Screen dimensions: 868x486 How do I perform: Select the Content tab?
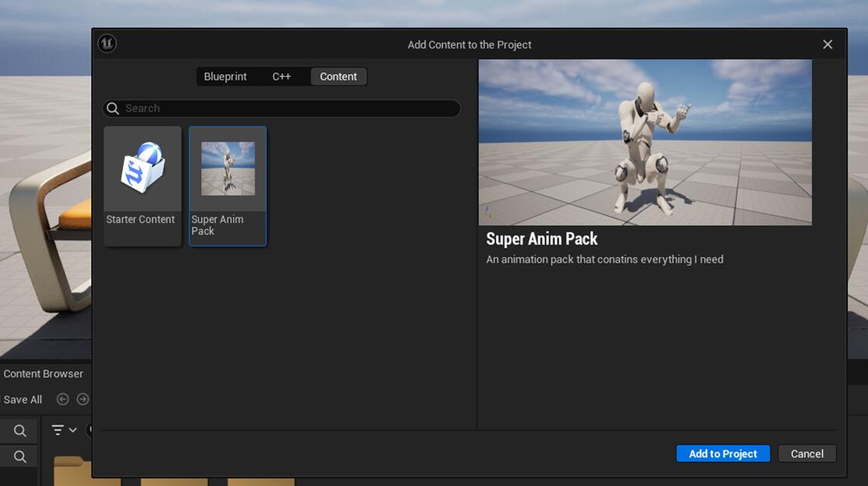pos(338,76)
